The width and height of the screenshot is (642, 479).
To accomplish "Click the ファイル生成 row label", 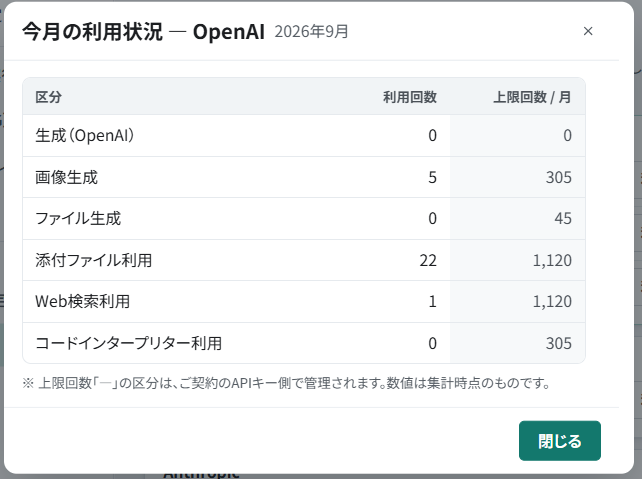I will pos(78,219).
